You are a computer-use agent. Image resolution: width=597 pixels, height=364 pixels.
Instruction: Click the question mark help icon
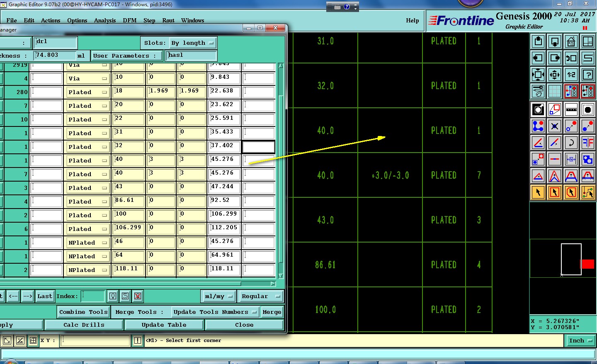point(588,75)
